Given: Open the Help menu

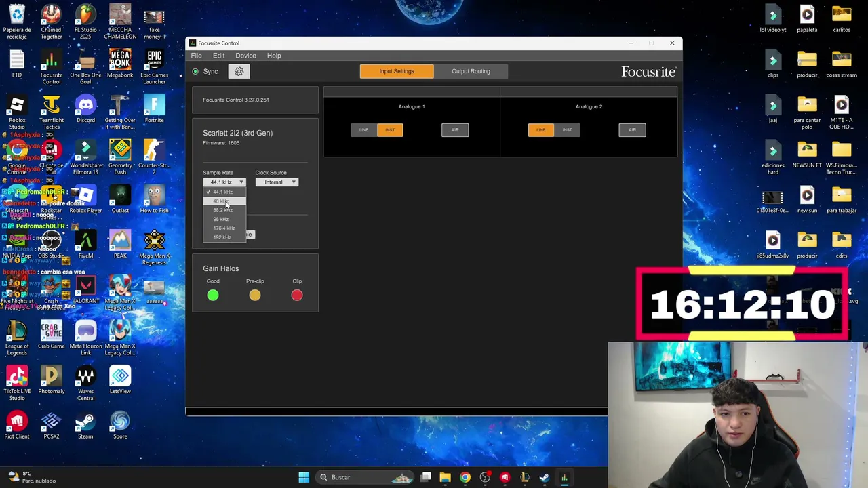Looking at the screenshot, I should tap(274, 56).
